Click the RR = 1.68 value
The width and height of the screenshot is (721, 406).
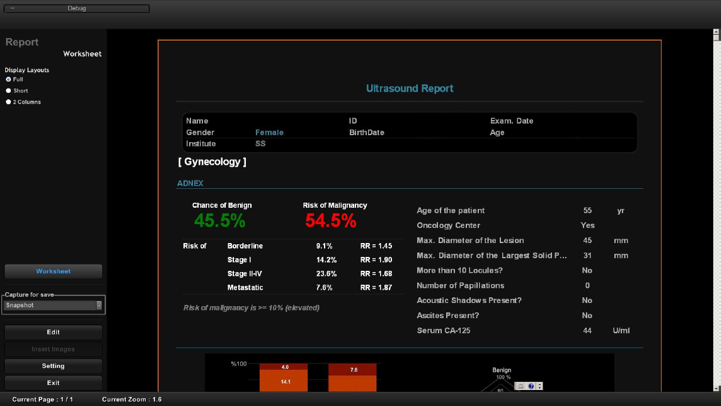click(x=376, y=274)
